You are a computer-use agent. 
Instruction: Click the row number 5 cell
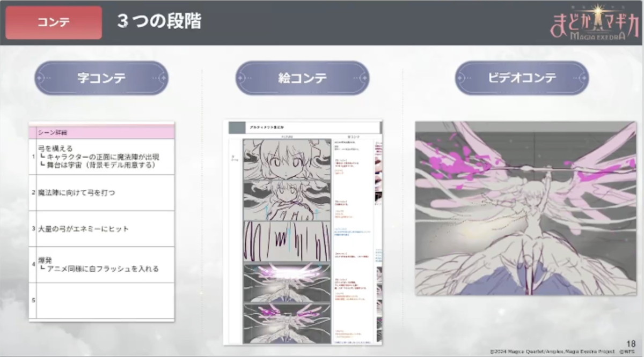(33, 300)
